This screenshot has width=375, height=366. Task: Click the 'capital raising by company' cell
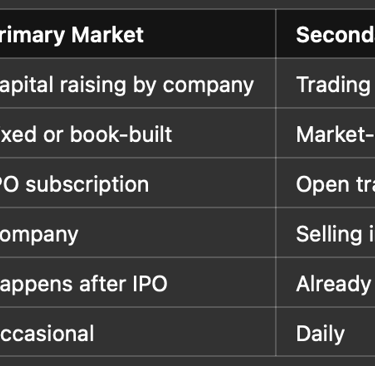[x=138, y=83]
